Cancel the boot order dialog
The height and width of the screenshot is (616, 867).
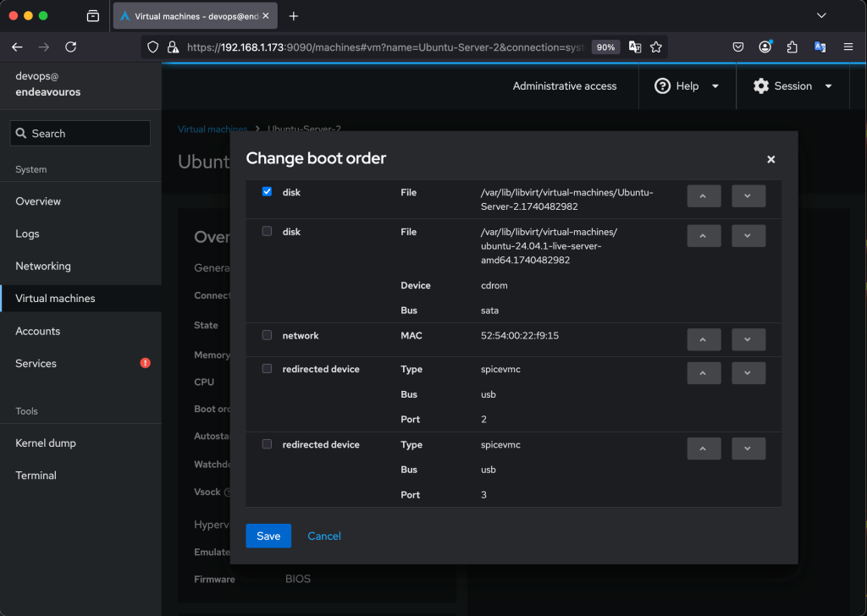click(324, 536)
